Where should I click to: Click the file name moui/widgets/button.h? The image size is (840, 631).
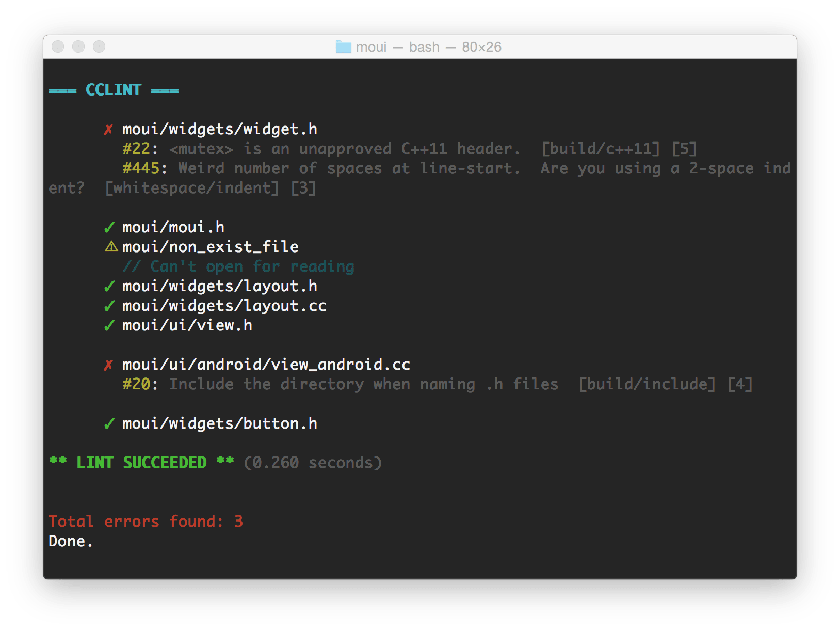[220, 423]
